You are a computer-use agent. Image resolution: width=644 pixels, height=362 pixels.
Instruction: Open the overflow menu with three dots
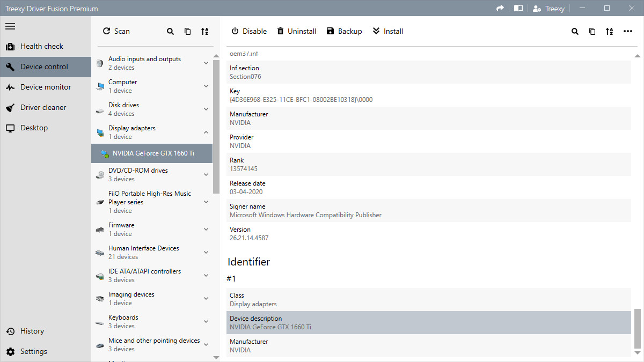coord(628,31)
